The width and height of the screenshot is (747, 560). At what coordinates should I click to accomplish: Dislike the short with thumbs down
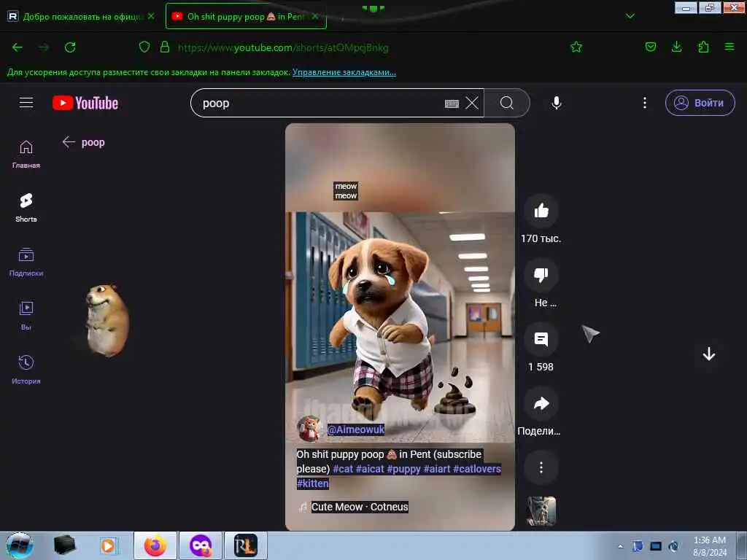(x=541, y=275)
